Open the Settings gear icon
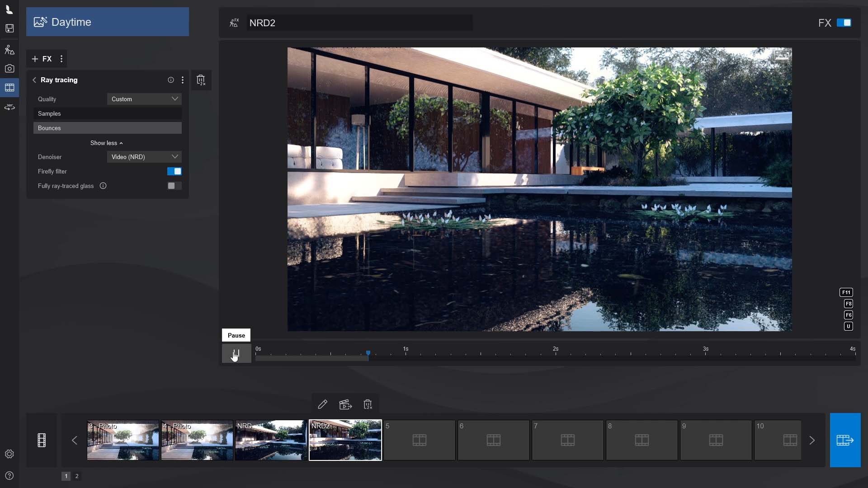The image size is (868, 488). (x=9, y=454)
